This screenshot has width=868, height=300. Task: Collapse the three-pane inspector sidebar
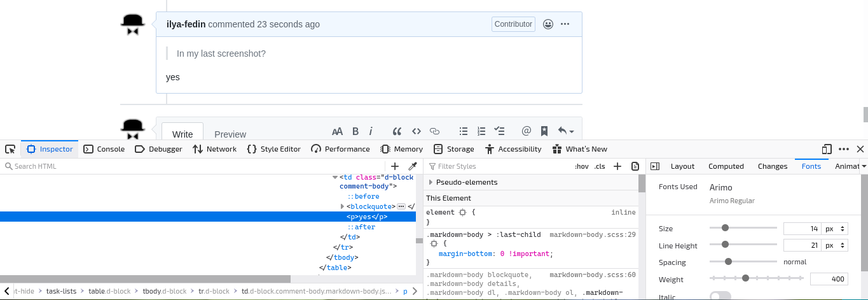[x=655, y=166]
